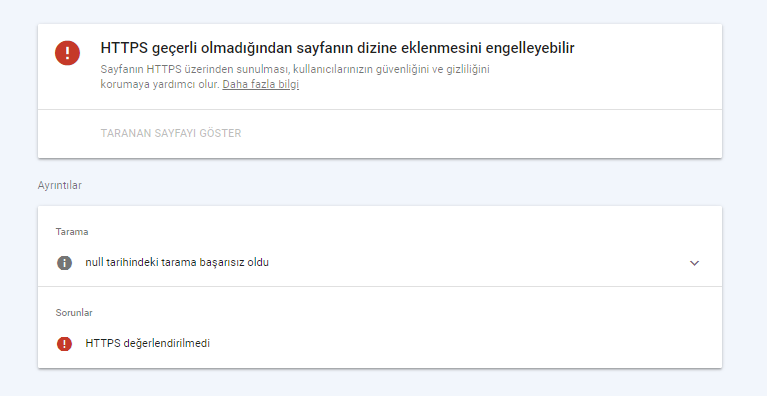Screen dimensions: 767x396
Task: Expand the Tarama row with the chevron arrow
Action: coord(694,263)
